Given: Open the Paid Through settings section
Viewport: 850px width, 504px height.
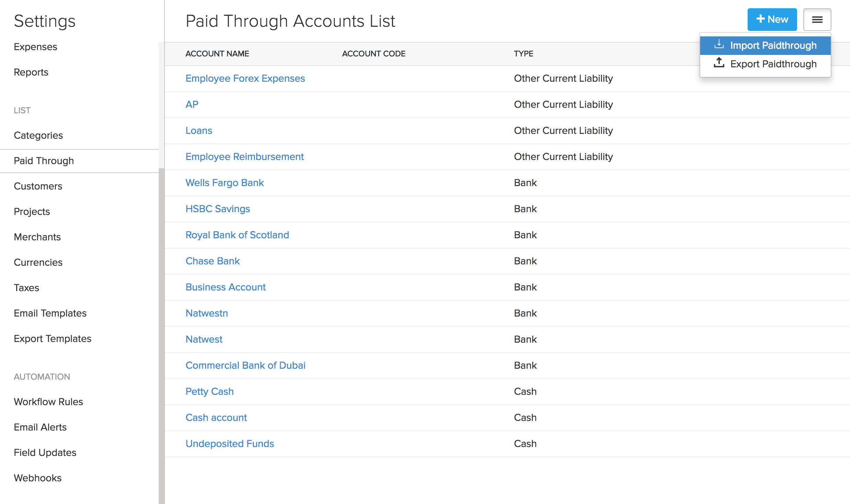Looking at the screenshot, I should click(44, 161).
